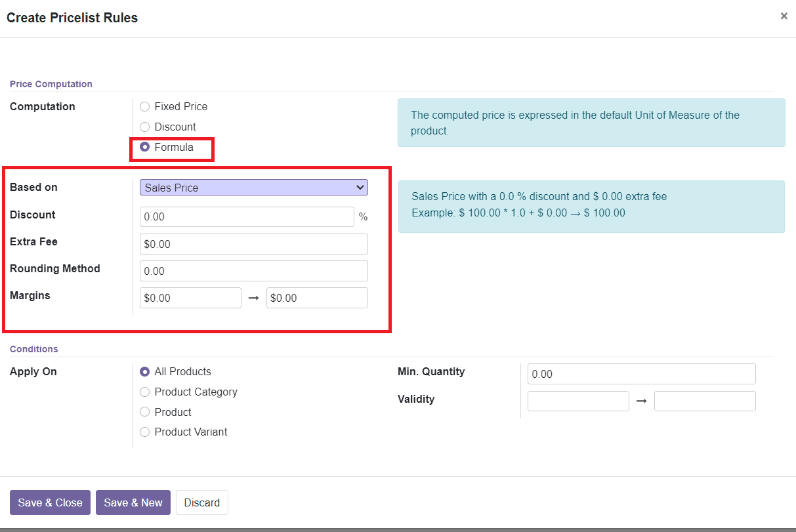Choose the Discount computation method

pyautogui.click(x=144, y=127)
